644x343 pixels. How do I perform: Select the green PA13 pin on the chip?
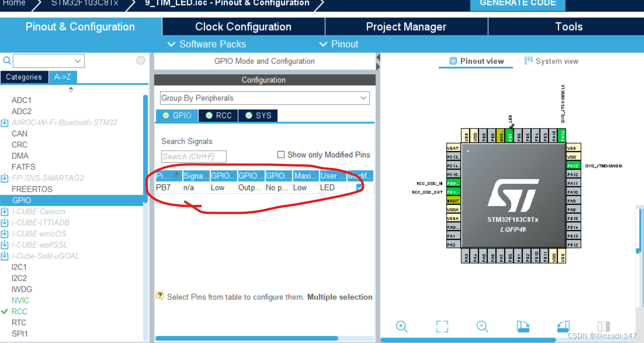click(x=573, y=166)
